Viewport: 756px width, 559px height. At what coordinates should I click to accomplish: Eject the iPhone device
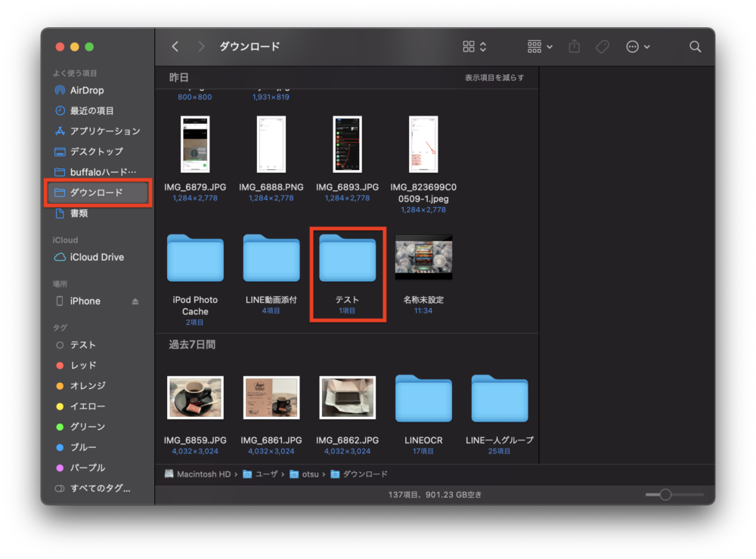(x=135, y=301)
